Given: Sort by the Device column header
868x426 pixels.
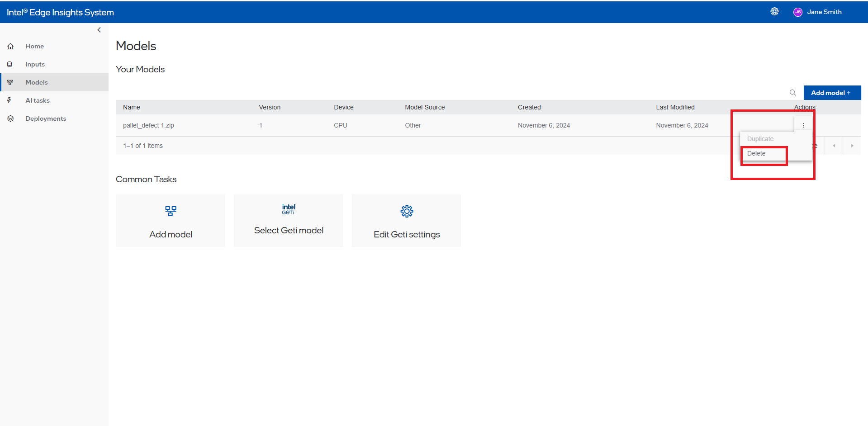Looking at the screenshot, I should [344, 107].
